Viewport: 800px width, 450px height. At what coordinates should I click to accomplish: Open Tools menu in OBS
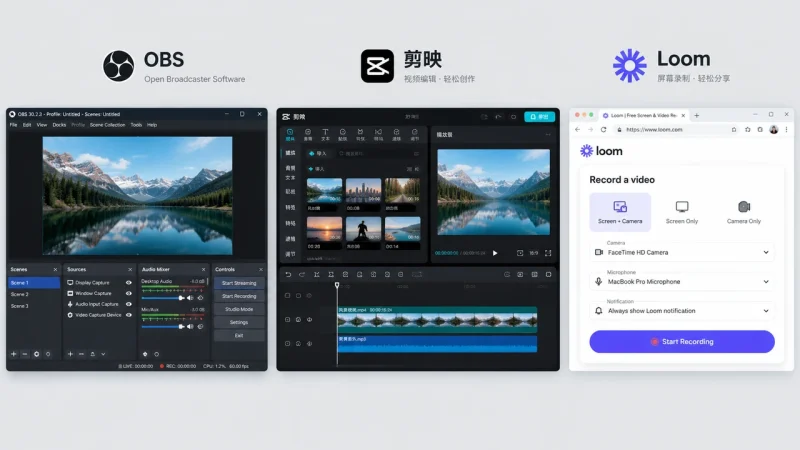click(x=136, y=125)
